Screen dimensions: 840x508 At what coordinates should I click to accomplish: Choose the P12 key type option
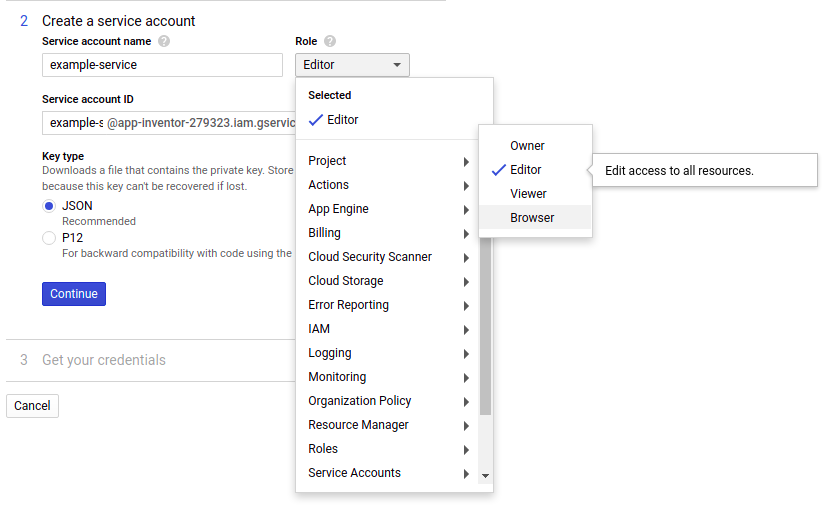click(49, 238)
